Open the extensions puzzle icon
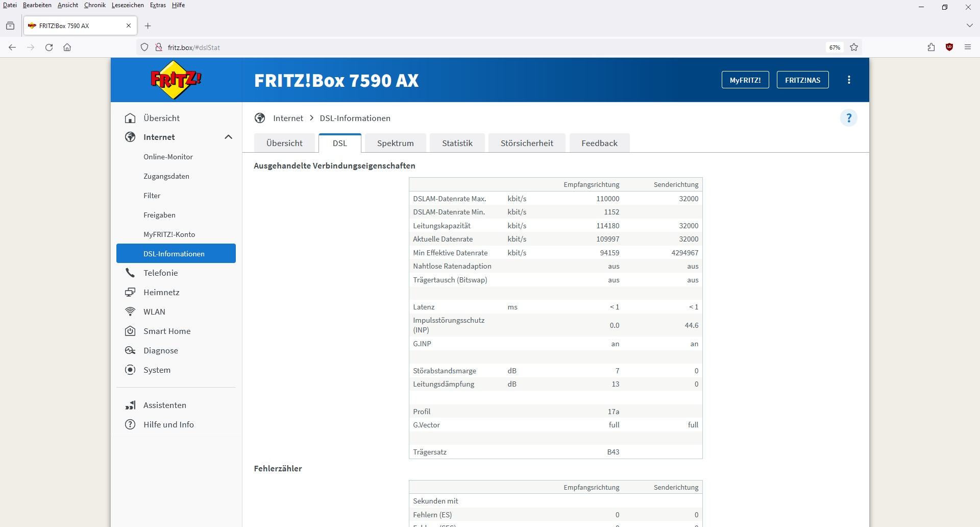This screenshot has width=980, height=527. (931, 47)
